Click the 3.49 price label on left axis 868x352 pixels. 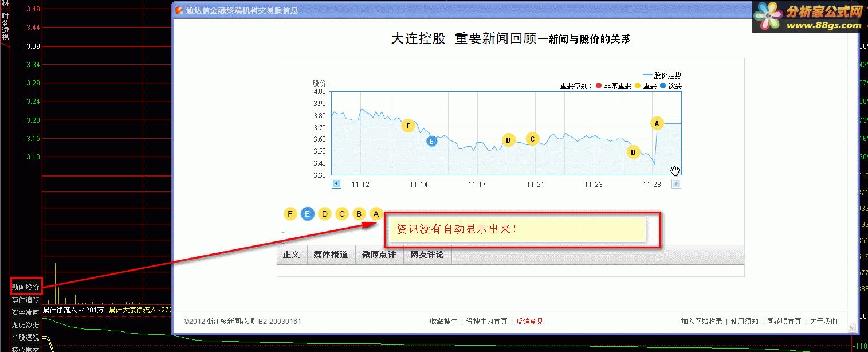tap(33, 9)
